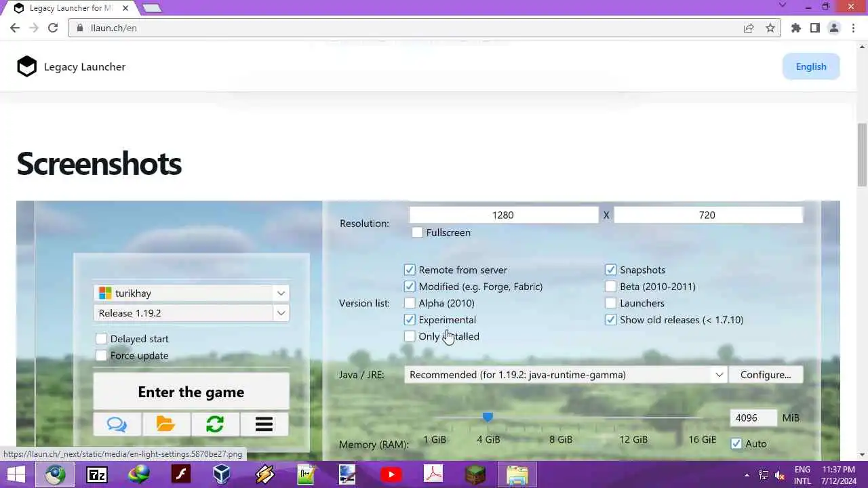The image size is (868, 488).
Task: Open the chat bubble icon in launcher
Action: [117, 424]
